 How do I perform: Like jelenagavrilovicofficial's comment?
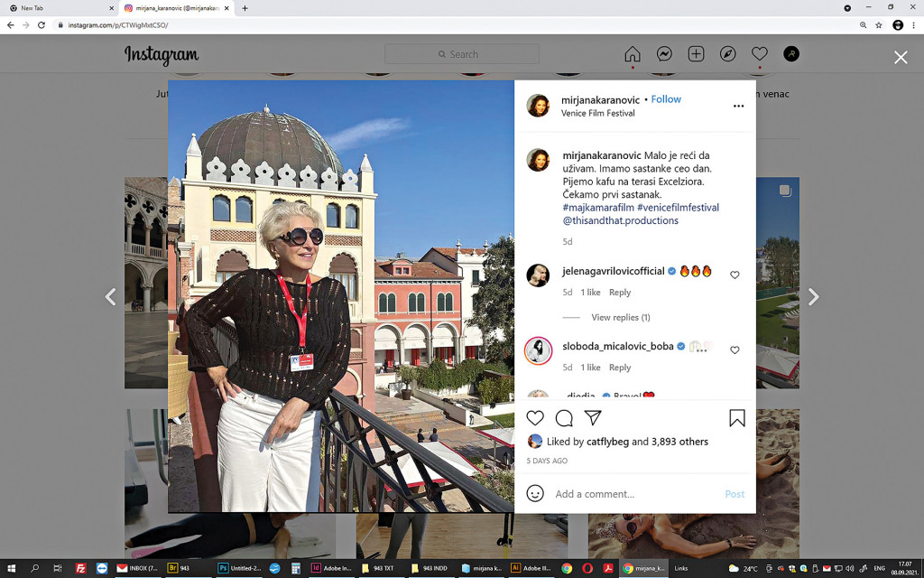(735, 275)
